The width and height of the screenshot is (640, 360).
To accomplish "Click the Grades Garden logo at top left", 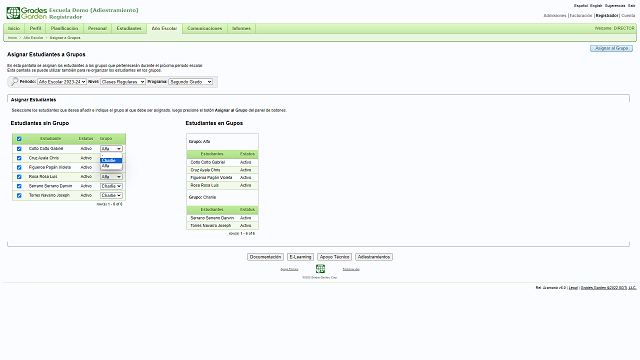I will tap(27, 13).
